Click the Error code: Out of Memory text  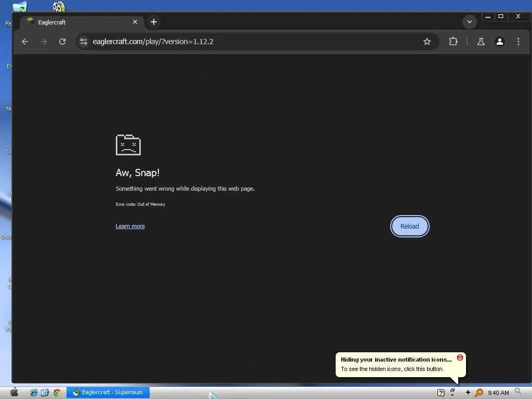click(140, 204)
